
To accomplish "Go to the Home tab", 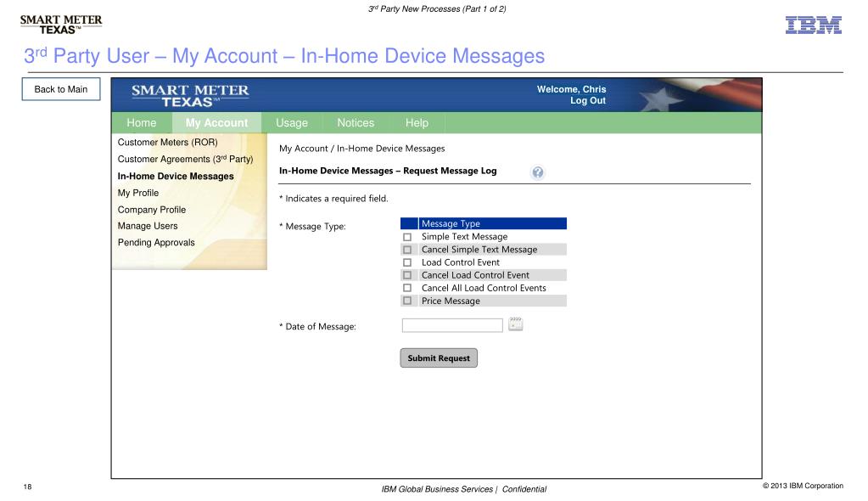I will tap(141, 123).
